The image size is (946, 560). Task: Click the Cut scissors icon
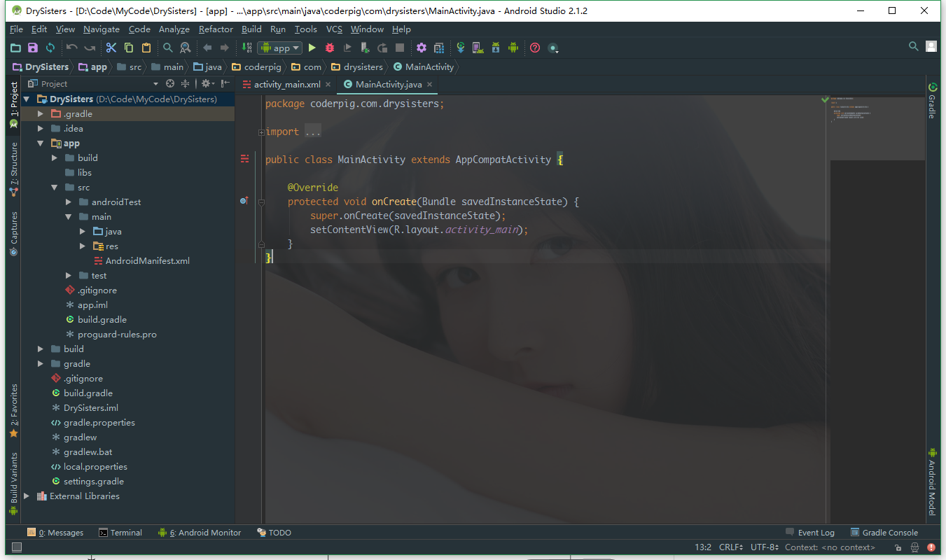tap(111, 48)
